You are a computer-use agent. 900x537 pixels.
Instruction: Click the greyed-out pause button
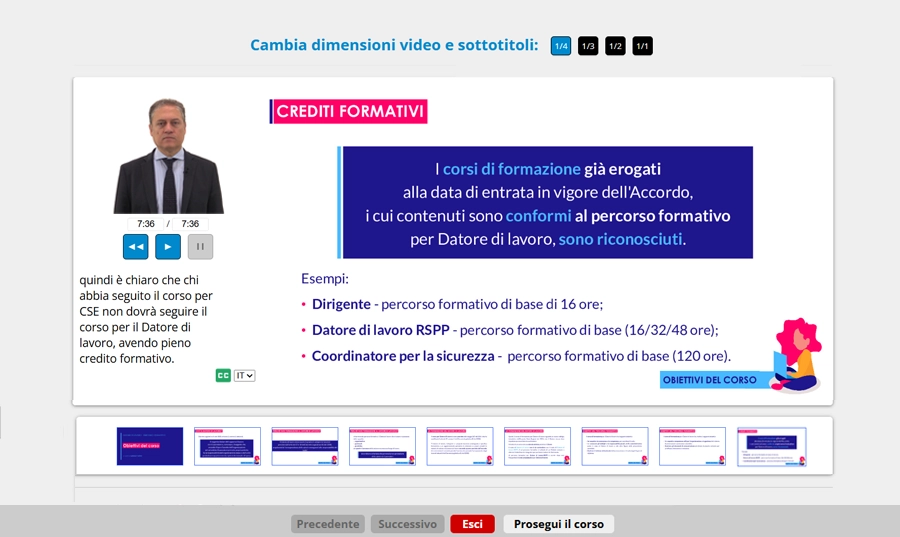coord(200,246)
